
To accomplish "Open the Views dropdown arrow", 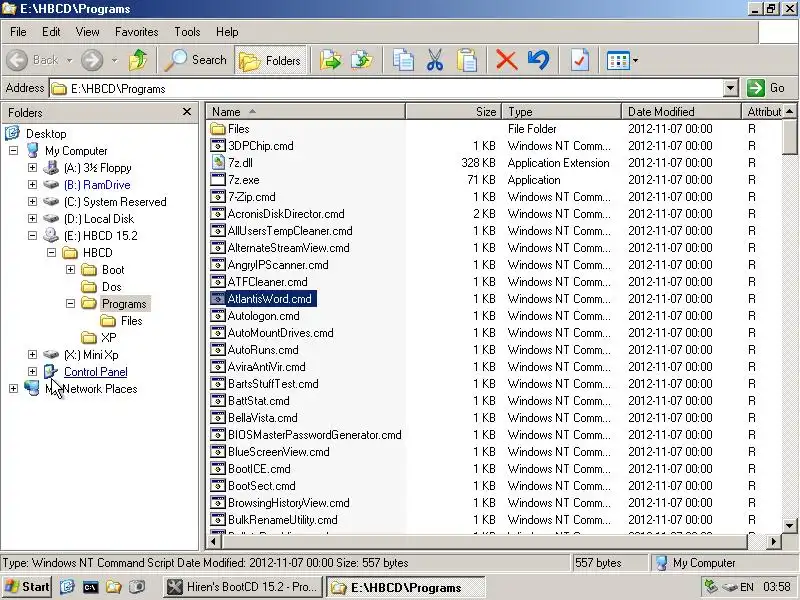I will pos(635,61).
